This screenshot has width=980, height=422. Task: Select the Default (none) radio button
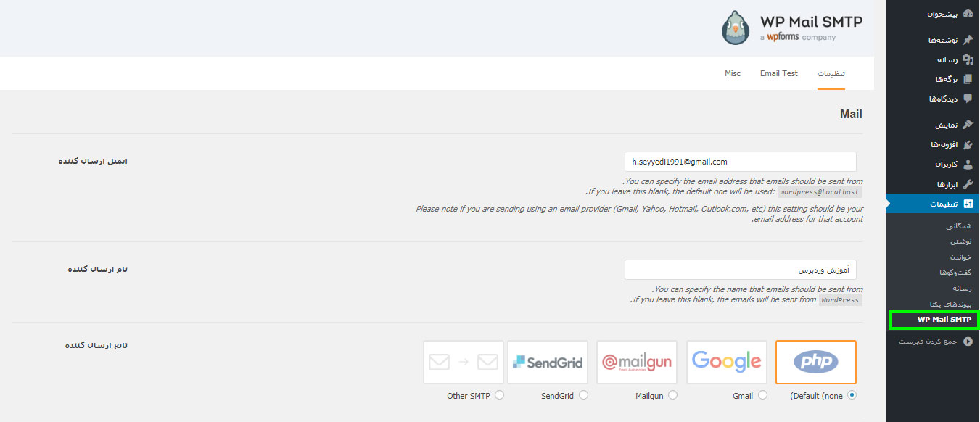[852, 395]
